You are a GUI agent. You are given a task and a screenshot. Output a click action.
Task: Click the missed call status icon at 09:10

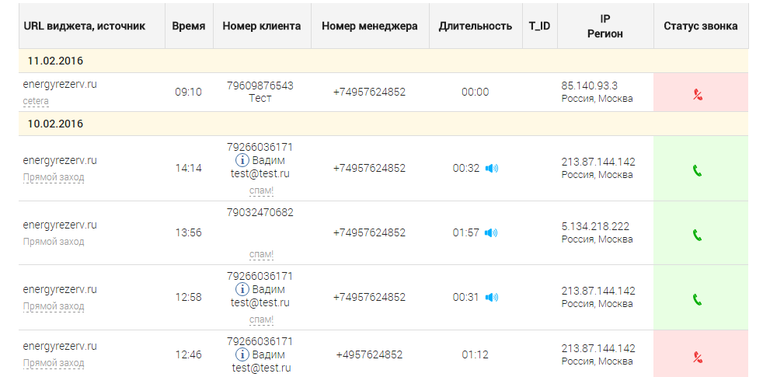(697, 95)
